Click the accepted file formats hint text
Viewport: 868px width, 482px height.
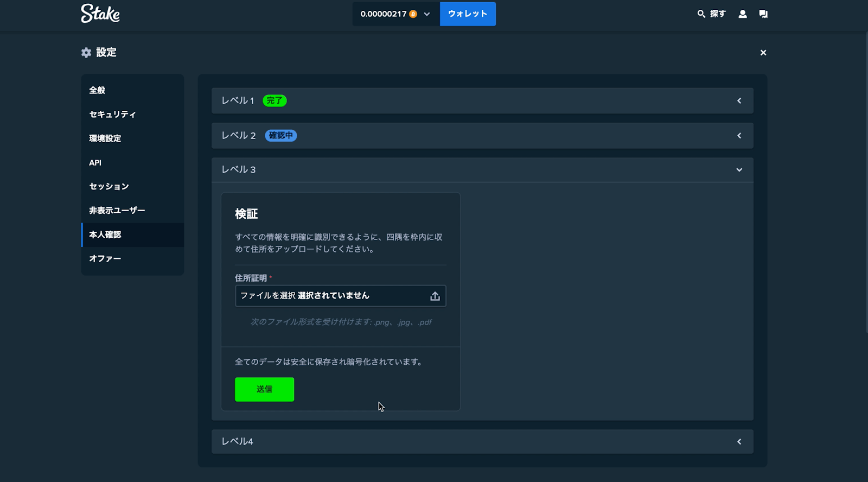point(341,322)
